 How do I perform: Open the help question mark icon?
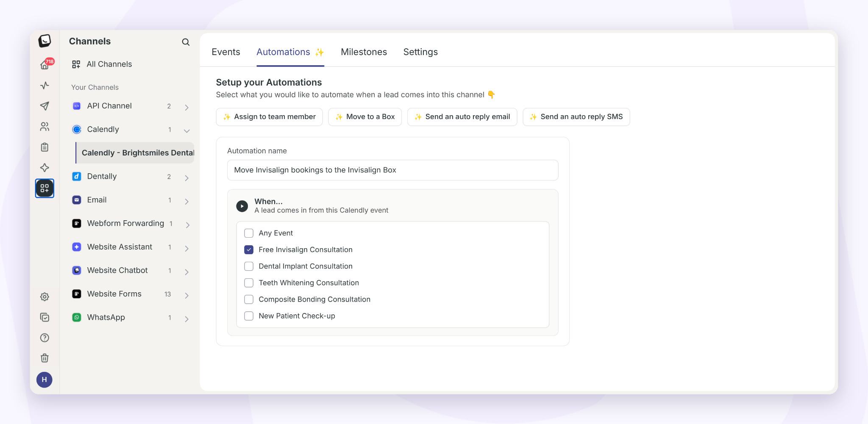coord(45,338)
